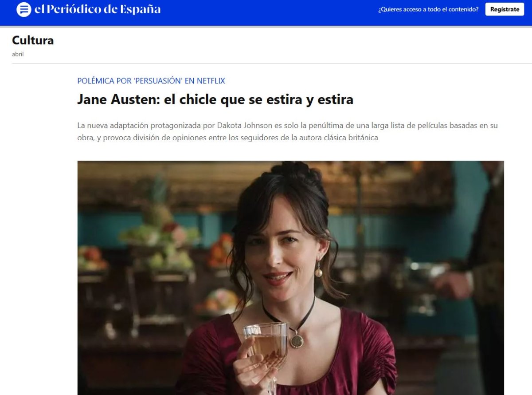Open the 'Polémica por Persuasión en Netflix' kicker
This screenshot has height=395, width=532.
151,81
